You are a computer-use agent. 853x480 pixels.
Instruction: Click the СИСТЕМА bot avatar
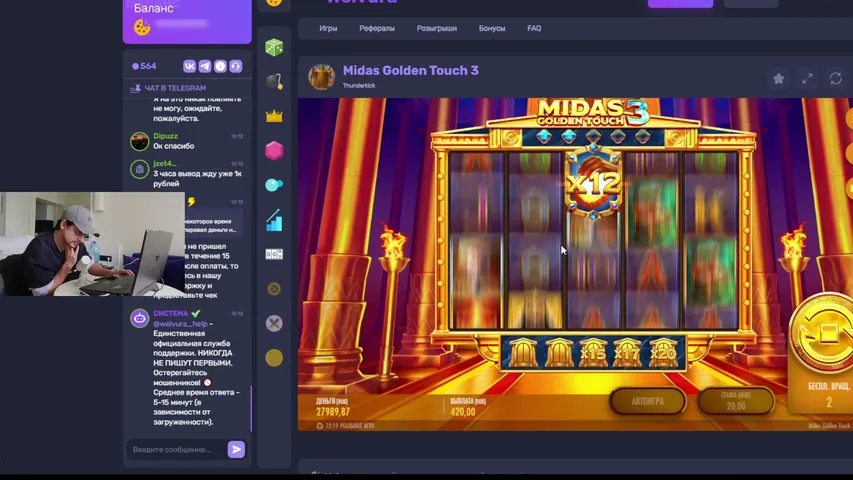(x=140, y=318)
